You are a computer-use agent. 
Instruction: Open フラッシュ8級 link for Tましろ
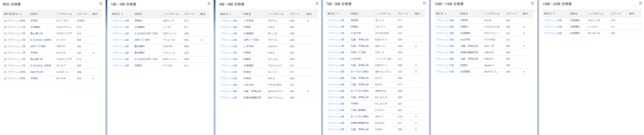(x=336, y=53)
